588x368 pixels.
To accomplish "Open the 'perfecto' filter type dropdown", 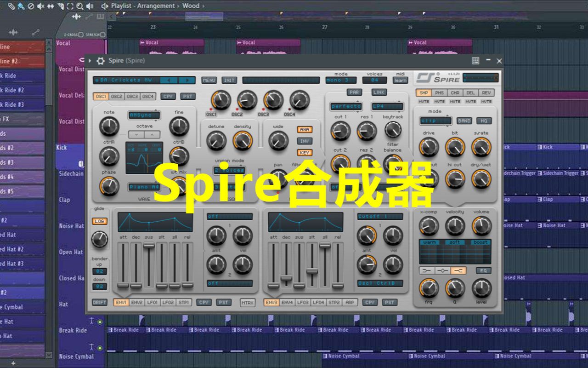I will click(x=346, y=107).
